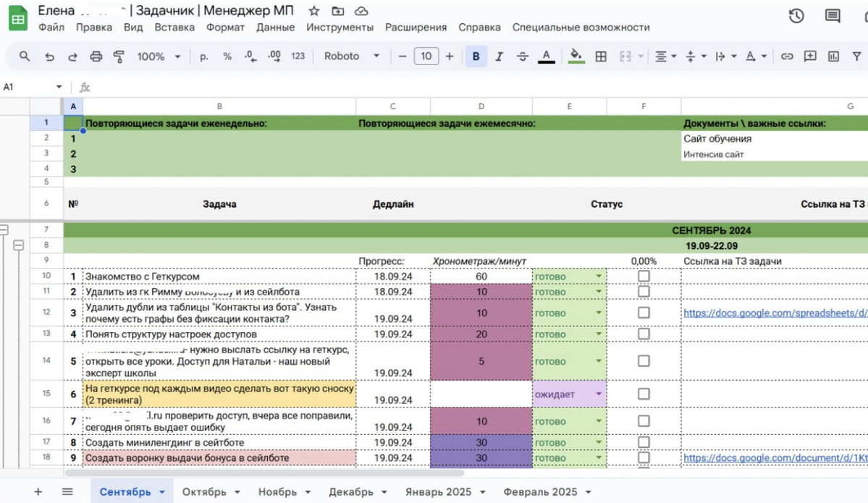Check the box for task 1 row
Screen dimensions: 868x503
click(x=644, y=276)
